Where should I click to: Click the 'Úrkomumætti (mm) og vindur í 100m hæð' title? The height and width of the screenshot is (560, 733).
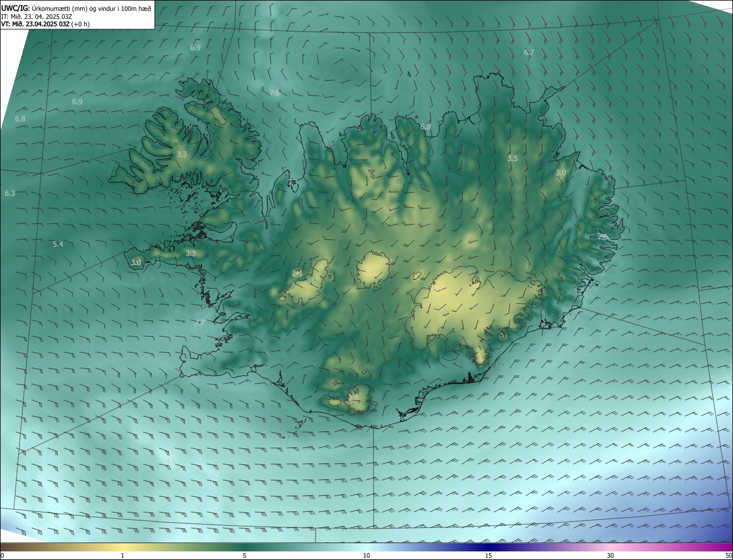(91, 8)
